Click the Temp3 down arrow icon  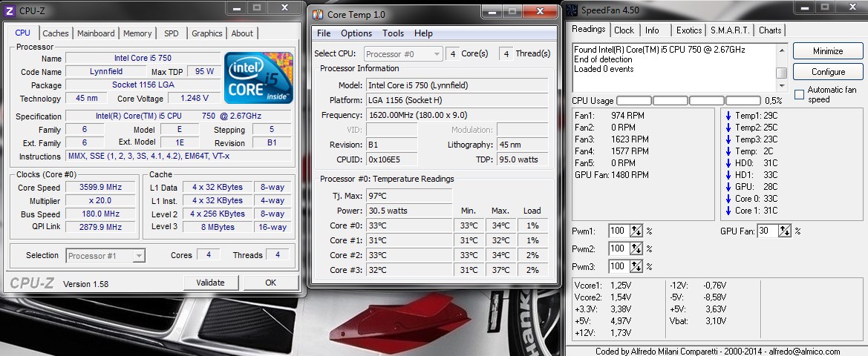728,139
